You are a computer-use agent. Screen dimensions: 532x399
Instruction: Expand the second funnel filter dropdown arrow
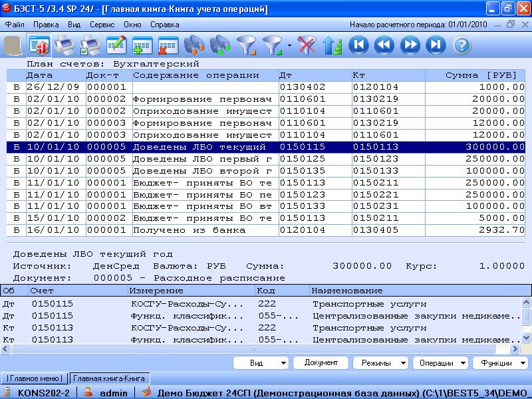289,46
